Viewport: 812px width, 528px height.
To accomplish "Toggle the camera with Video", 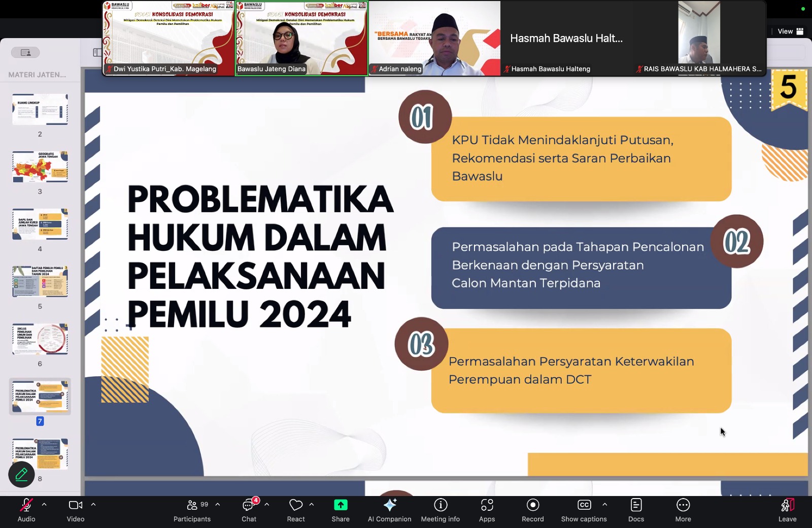I will tap(76, 510).
